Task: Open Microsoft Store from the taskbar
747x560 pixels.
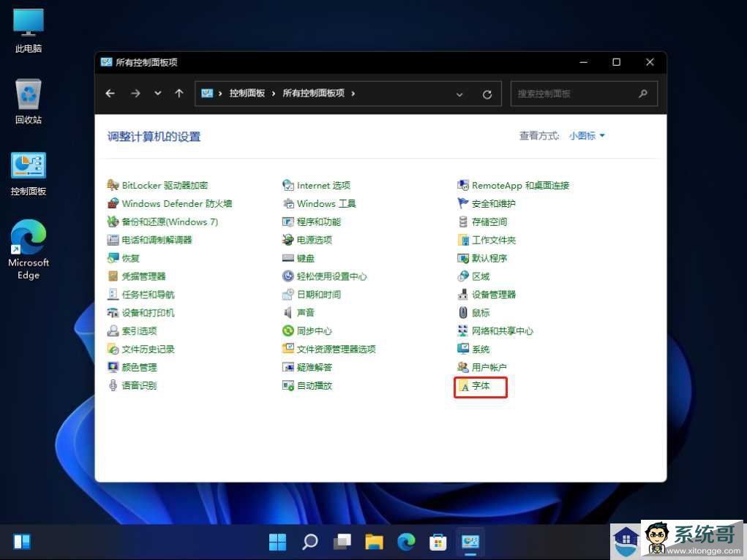Action: pyautogui.click(x=438, y=542)
